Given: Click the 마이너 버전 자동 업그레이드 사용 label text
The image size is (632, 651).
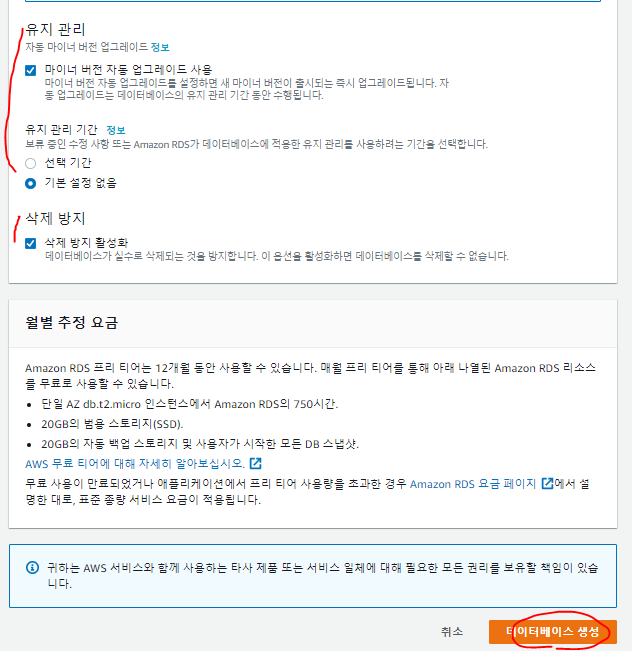Looking at the screenshot, I should coord(128,69).
